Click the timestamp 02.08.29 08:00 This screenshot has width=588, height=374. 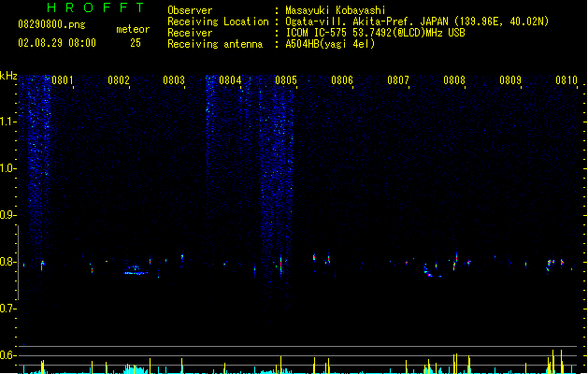click(x=57, y=43)
